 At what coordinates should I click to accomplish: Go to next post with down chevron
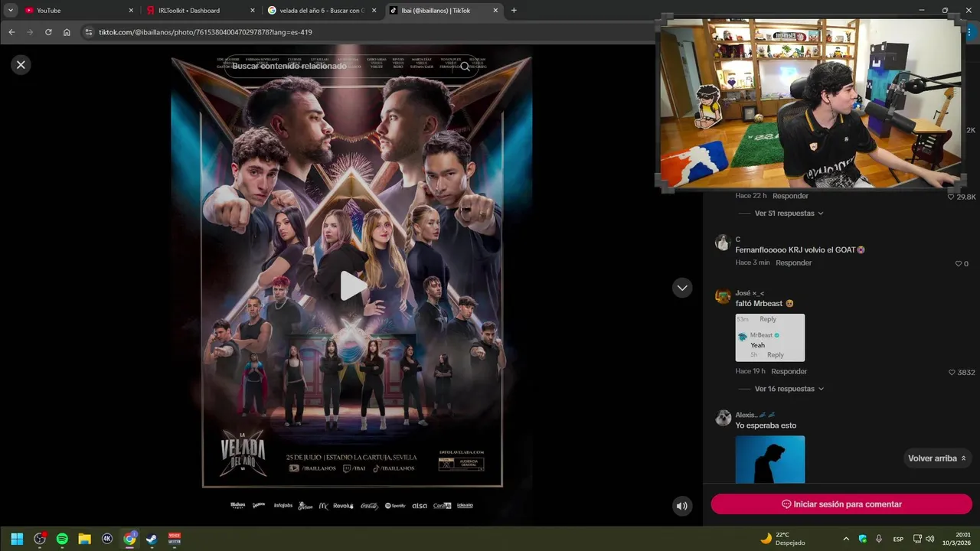point(682,288)
